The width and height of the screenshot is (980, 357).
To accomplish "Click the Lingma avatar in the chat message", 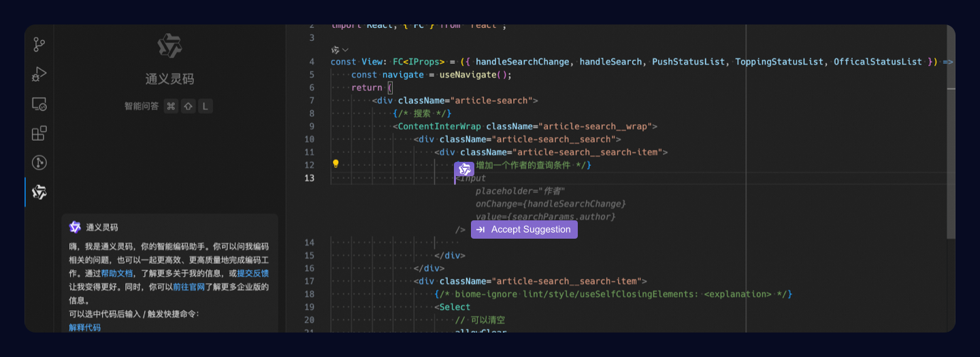I will click(75, 227).
